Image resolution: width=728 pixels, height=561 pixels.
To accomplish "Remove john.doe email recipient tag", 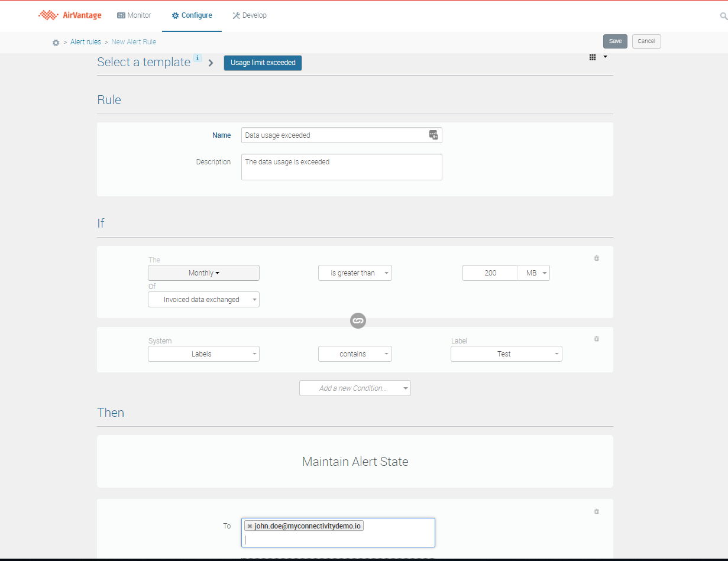I will 250,526.
